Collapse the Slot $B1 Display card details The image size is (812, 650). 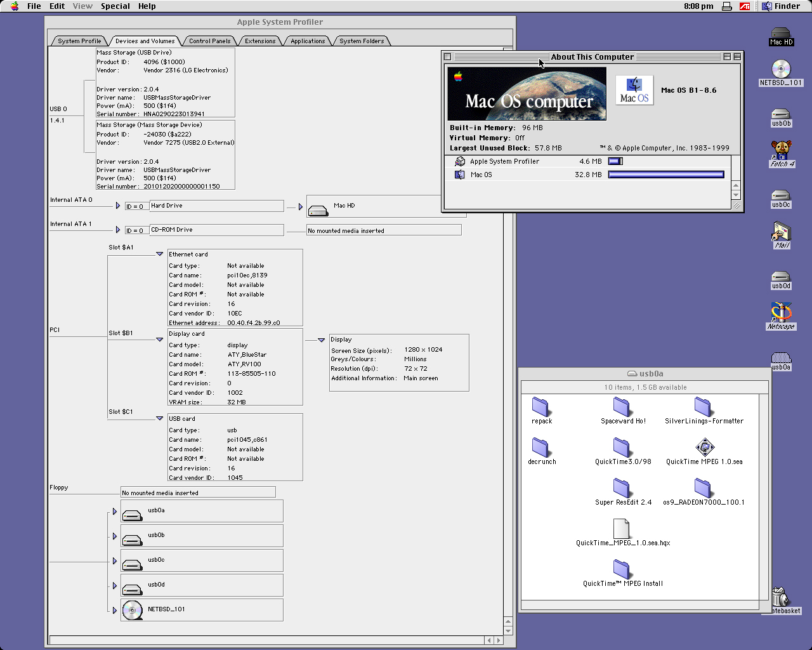(159, 340)
